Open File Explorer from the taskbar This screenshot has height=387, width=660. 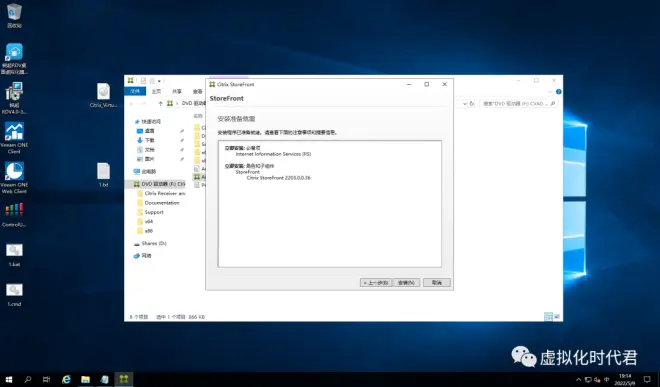coord(85,379)
